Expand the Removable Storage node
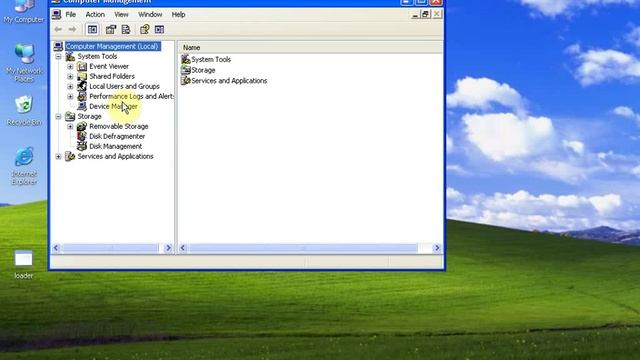640x360 pixels. pos(70,126)
